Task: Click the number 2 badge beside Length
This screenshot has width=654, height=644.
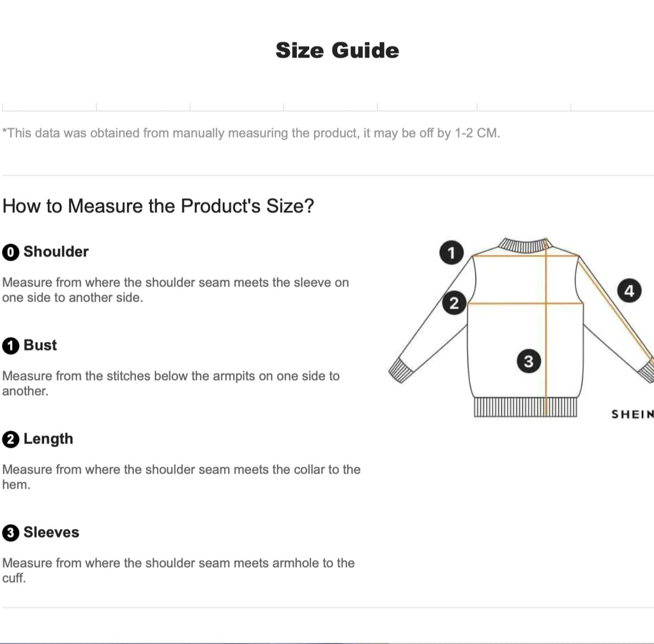Action: point(11,440)
